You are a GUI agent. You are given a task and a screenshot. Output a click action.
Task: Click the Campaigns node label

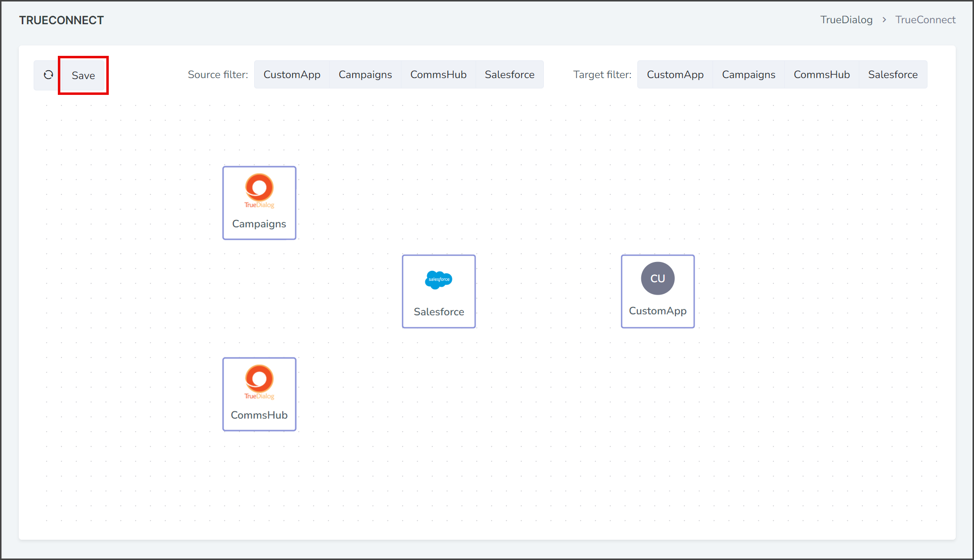[259, 224]
